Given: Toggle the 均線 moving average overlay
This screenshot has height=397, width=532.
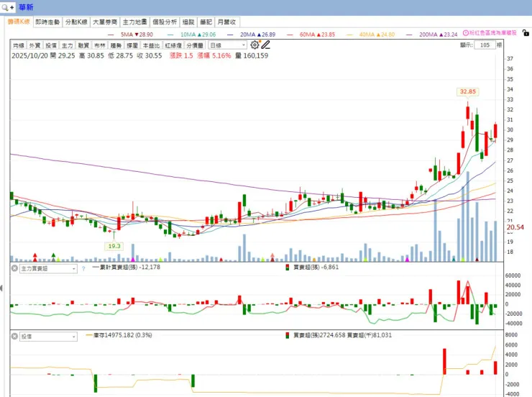Looking at the screenshot, I should pos(18,45).
